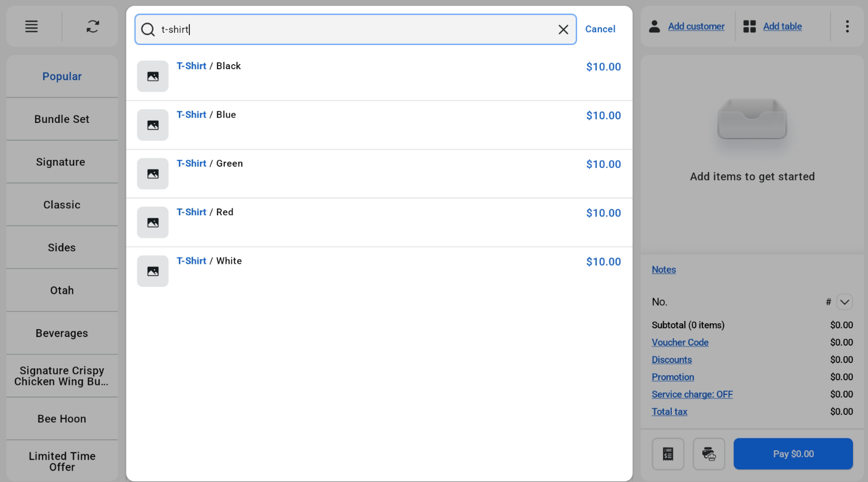Open the Voucher Code link

(x=680, y=342)
